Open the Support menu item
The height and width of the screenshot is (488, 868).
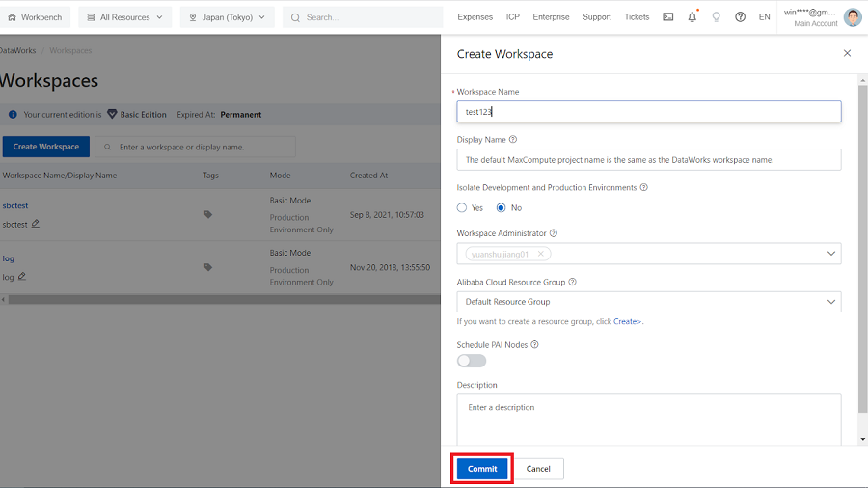click(x=596, y=17)
